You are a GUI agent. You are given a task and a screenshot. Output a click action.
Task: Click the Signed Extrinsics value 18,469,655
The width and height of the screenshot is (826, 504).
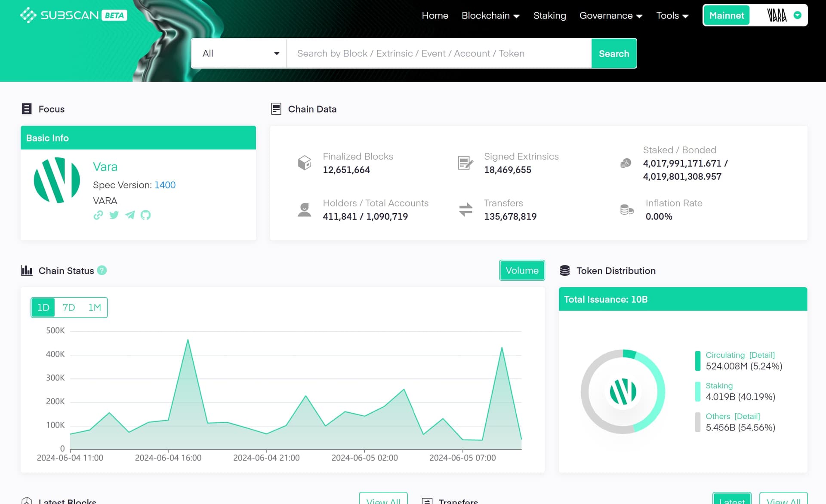pyautogui.click(x=508, y=170)
